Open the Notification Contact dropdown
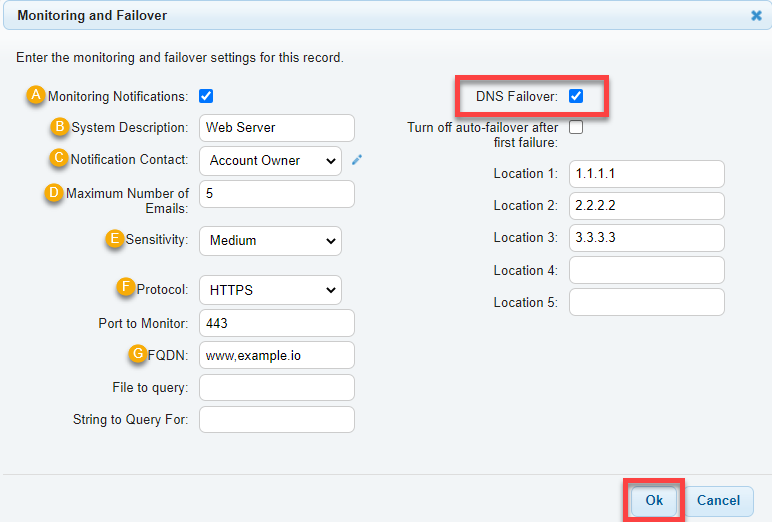Viewport: 772px width, 522px height. pos(270,161)
